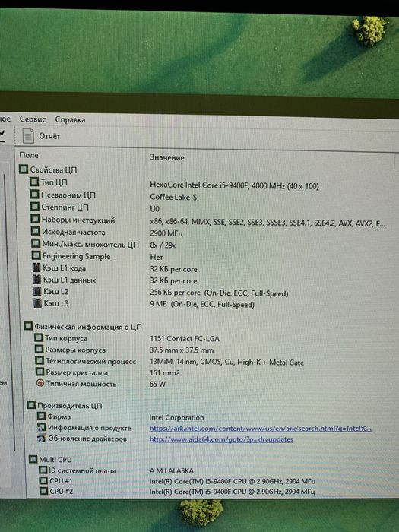This screenshot has height=532, width=399.
Task: Click the icon beside Размеры корпуса
Action: click(40, 349)
